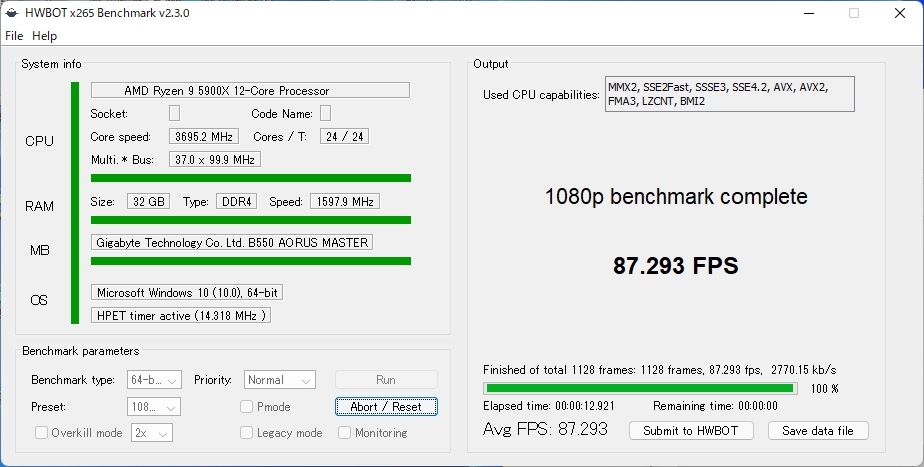The width and height of the screenshot is (924, 467).
Task: Click the Core speed value 3695.2 MHz
Action: [x=204, y=136]
